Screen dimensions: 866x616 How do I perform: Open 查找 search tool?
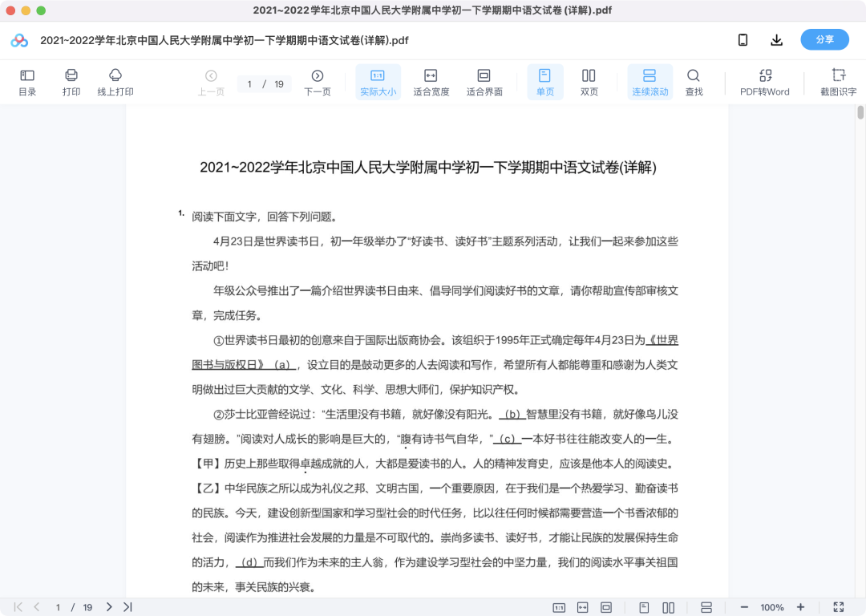[694, 83]
